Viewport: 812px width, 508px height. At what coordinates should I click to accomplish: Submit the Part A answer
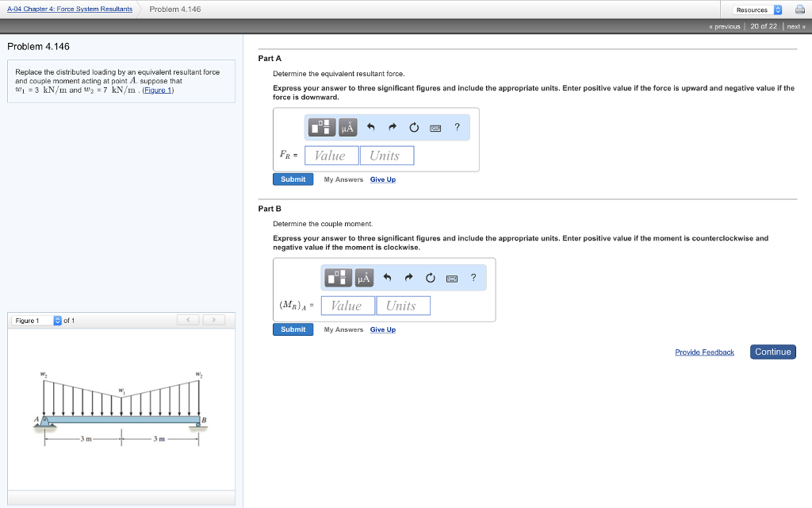(293, 179)
